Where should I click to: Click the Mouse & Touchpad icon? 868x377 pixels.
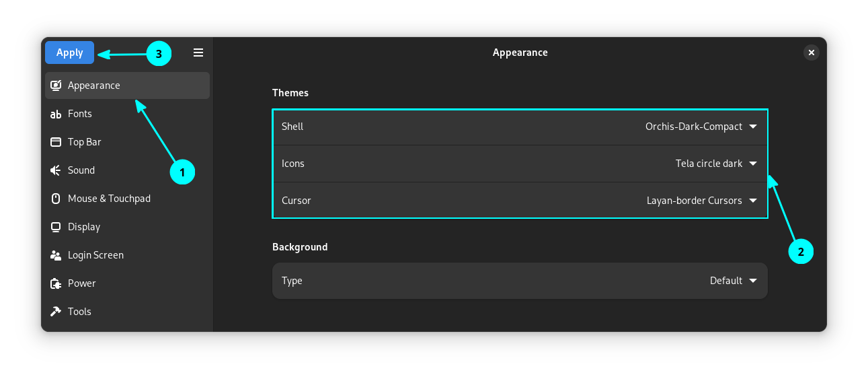[56, 199]
